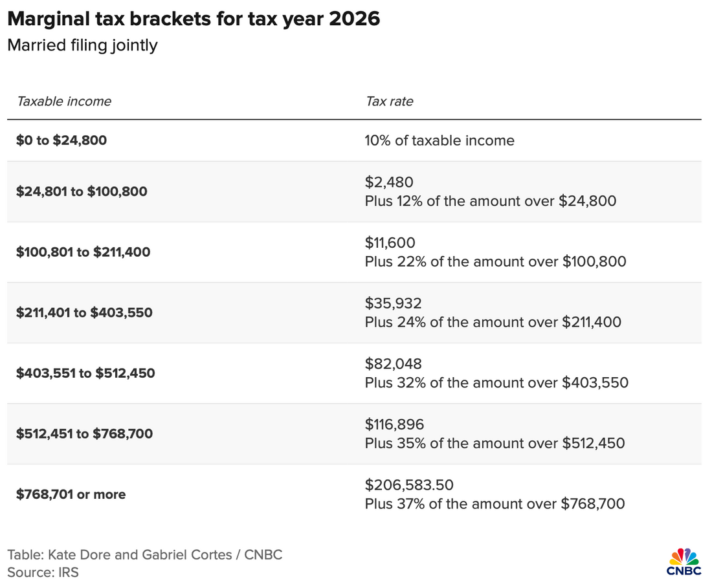Select the "Tax rate" column header

[x=389, y=101]
